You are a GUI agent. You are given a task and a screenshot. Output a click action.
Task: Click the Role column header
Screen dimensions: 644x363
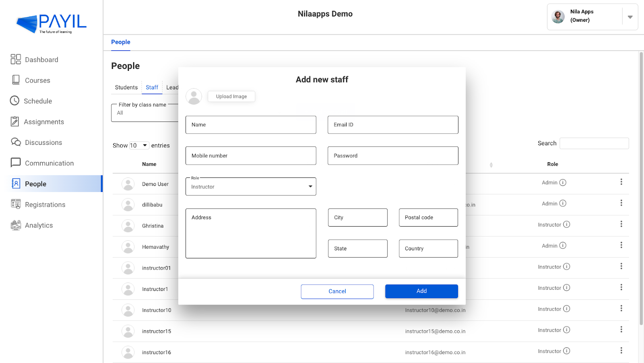point(553,164)
